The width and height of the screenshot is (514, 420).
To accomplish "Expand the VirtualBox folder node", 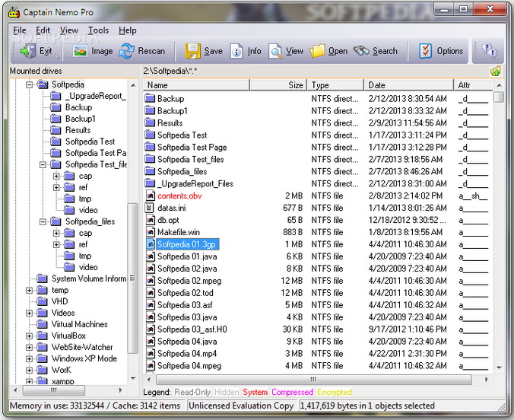I will click(x=29, y=336).
